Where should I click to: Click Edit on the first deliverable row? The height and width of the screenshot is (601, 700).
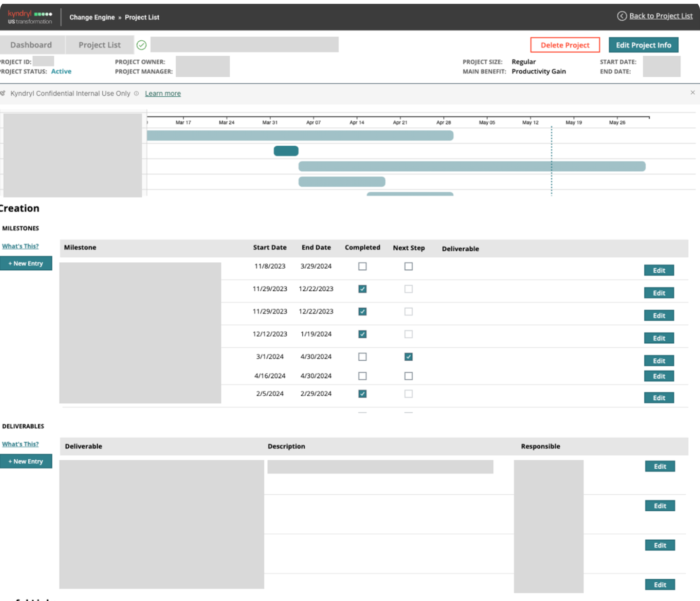(x=659, y=466)
